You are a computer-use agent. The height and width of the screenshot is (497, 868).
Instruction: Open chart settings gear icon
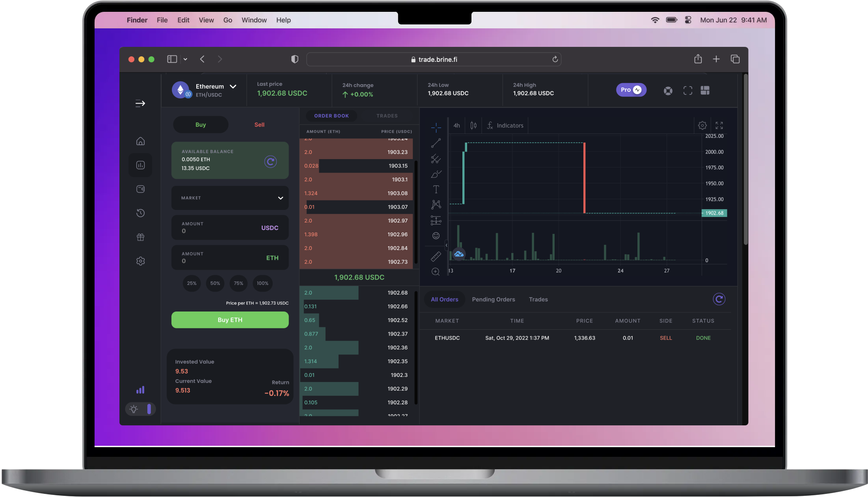[702, 126]
